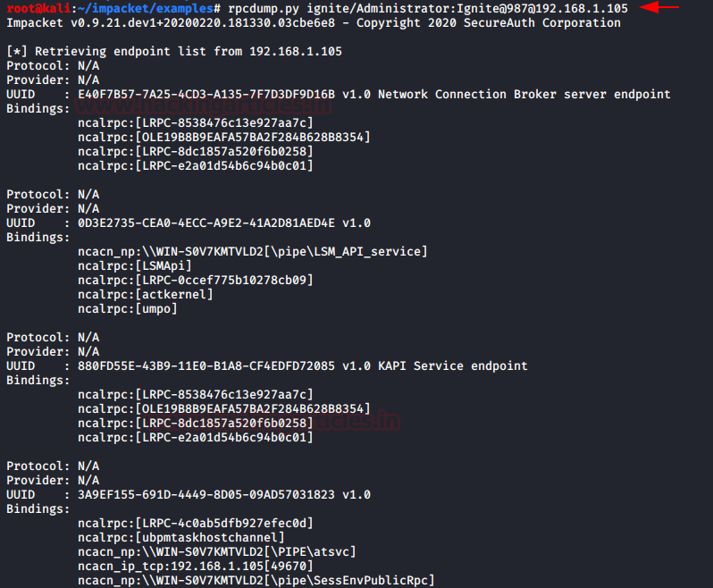Viewport: 713px width, 588px height.
Task: Click UUID 3A9EF155-691D-4449-8D05-09AD57031823
Action: tap(206, 494)
